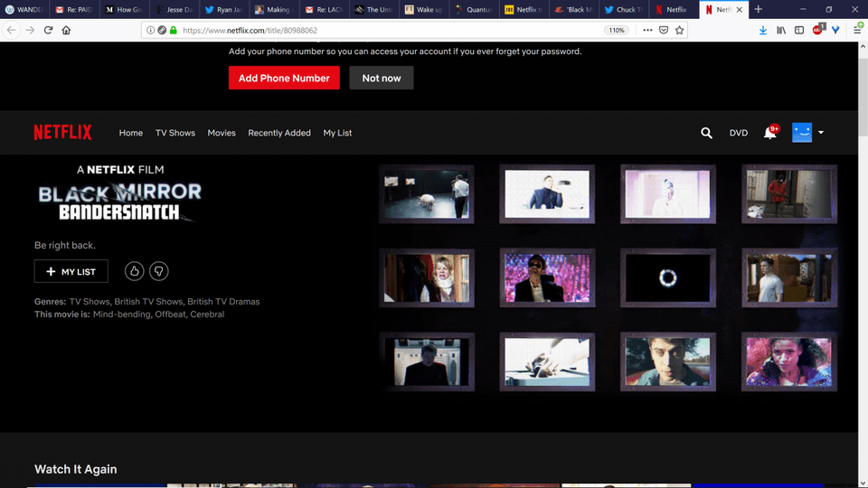
Task: Open page actions three-dot menu
Action: tap(647, 31)
